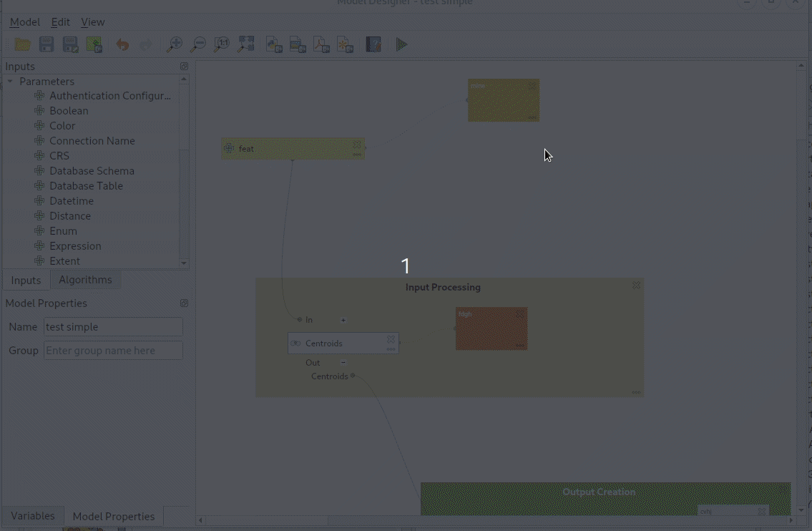This screenshot has height=531, width=812.
Task: Click the model Name input field
Action: (113, 327)
